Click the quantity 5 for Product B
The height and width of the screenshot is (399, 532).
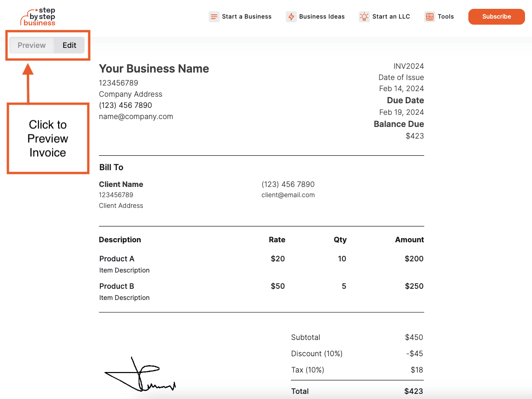coord(344,286)
